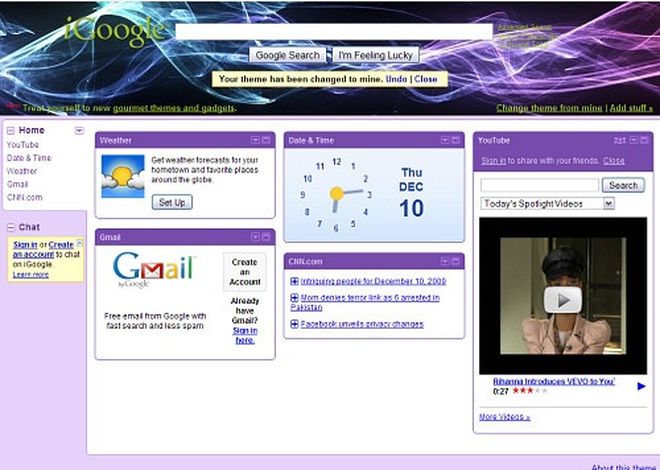Click Sign in within the Chat box

(25, 244)
